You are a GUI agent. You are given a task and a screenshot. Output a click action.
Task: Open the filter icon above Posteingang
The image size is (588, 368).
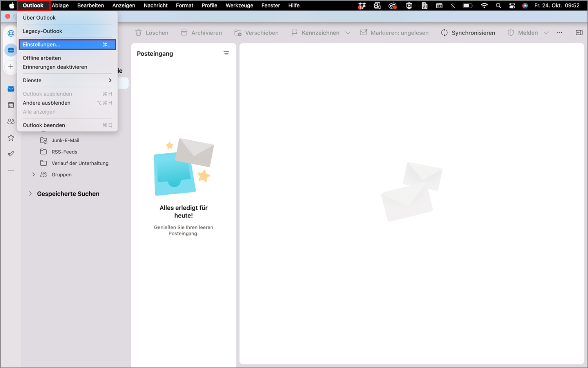click(x=227, y=53)
